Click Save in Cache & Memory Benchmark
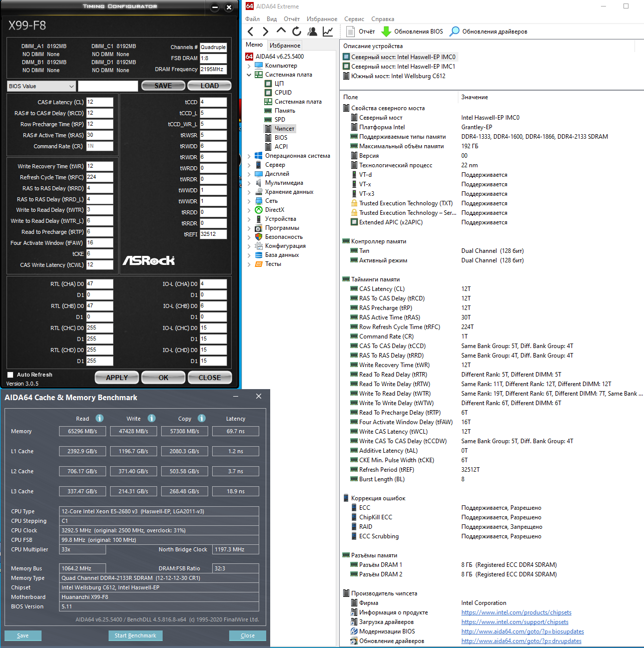The height and width of the screenshot is (648, 644). point(23,635)
